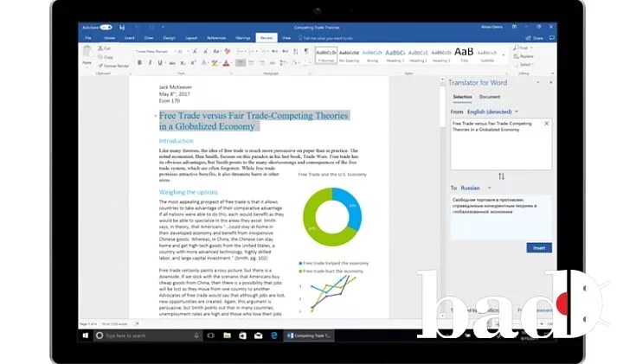Apply Subscript formatting

(183, 63)
